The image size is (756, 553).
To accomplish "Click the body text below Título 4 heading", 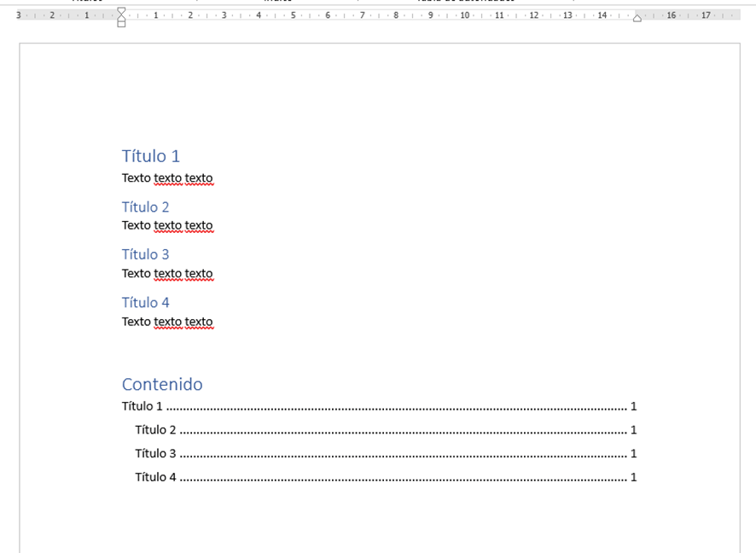I will pyautogui.click(x=167, y=322).
